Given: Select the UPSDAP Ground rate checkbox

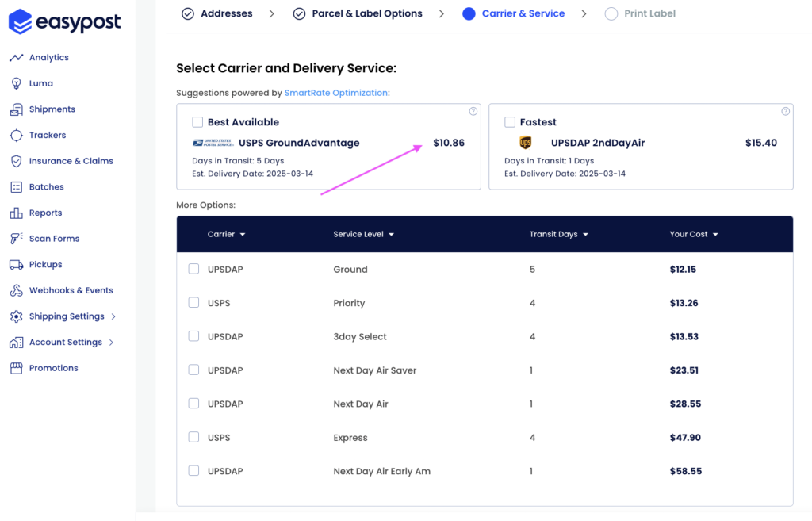Looking at the screenshot, I should tap(193, 270).
